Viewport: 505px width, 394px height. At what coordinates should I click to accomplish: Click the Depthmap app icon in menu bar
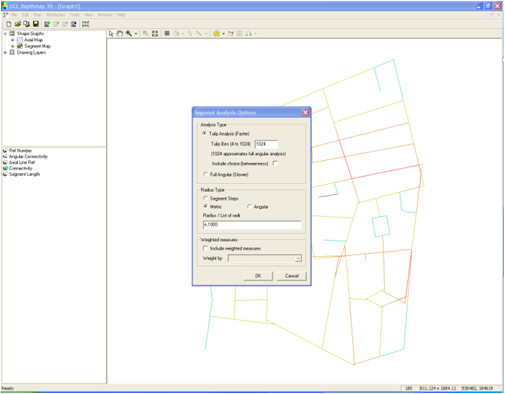(x=5, y=15)
